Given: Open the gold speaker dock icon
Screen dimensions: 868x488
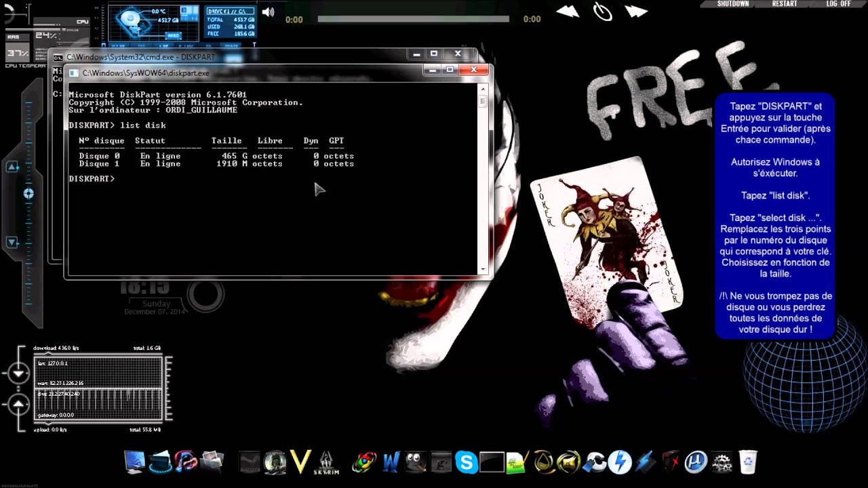Looking at the screenshot, I should (x=569, y=462).
